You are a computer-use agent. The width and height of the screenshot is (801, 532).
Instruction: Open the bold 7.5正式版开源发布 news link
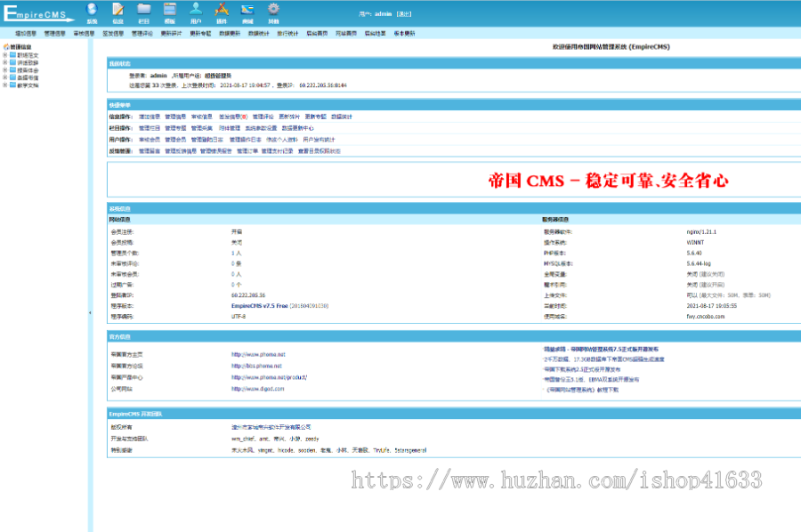(x=602, y=350)
